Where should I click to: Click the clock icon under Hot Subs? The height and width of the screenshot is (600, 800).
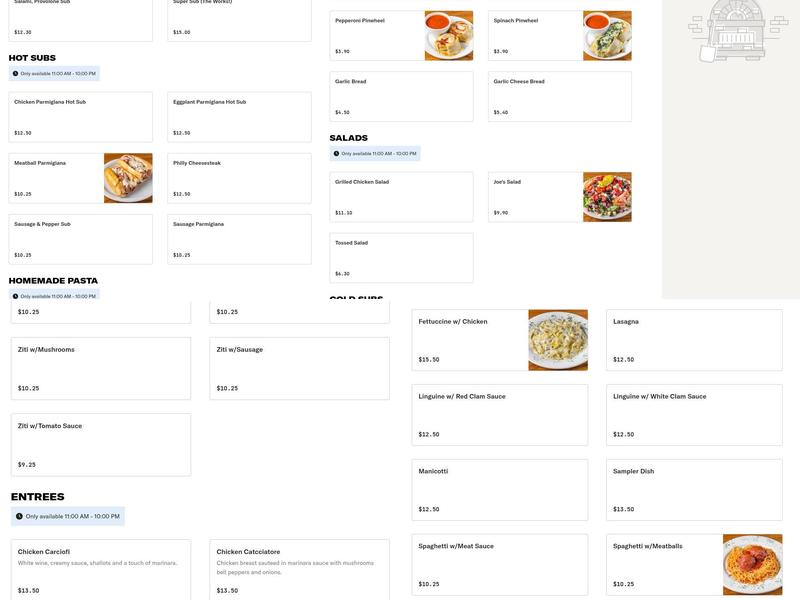tap(15, 73)
